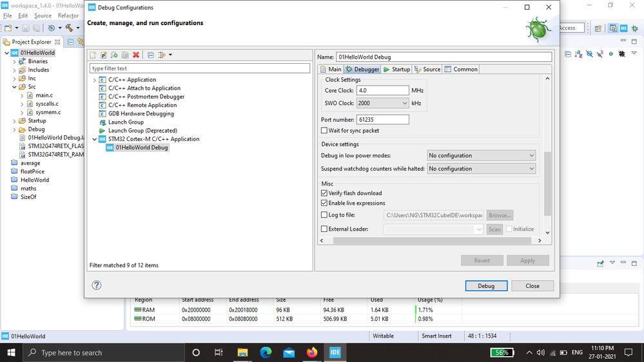This screenshot has width=644, height=362.
Task: Create a new launch configuration
Action: tap(93, 55)
